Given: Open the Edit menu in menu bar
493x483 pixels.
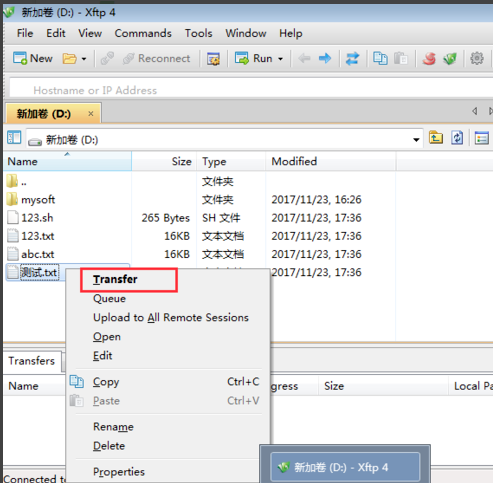Looking at the screenshot, I should pos(56,33).
